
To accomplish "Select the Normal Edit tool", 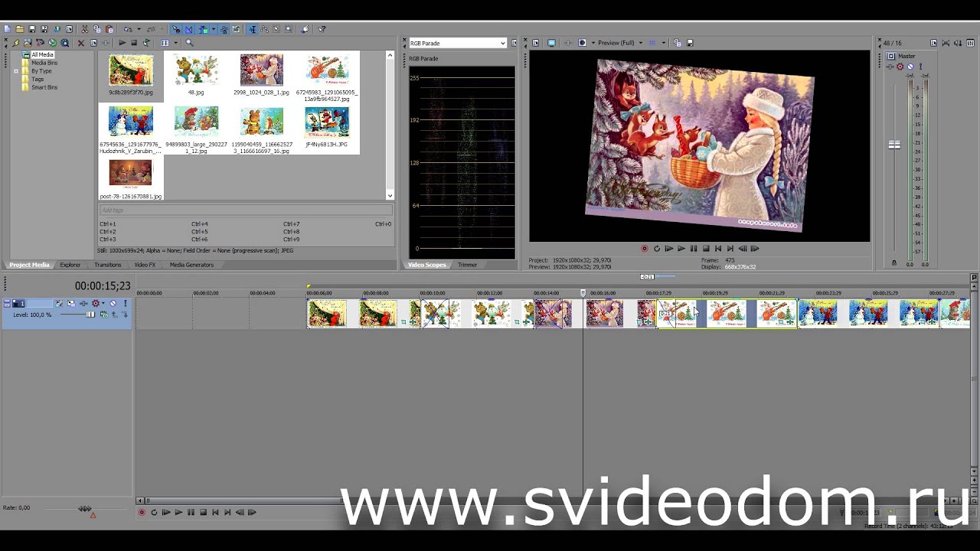I will click(x=253, y=29).
